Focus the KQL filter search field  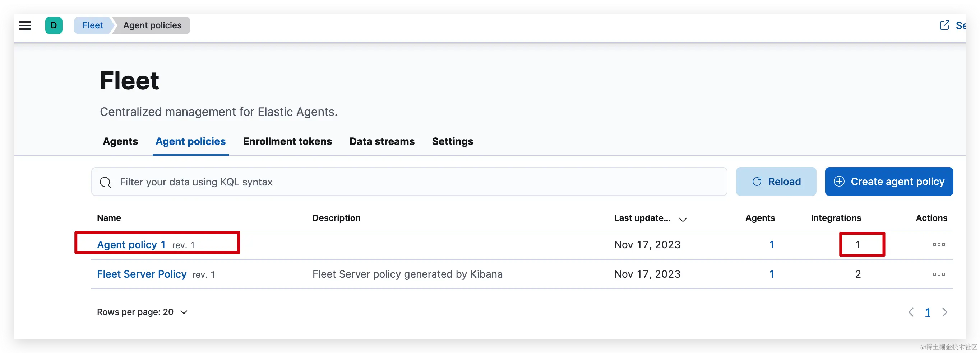pos(419,182)
